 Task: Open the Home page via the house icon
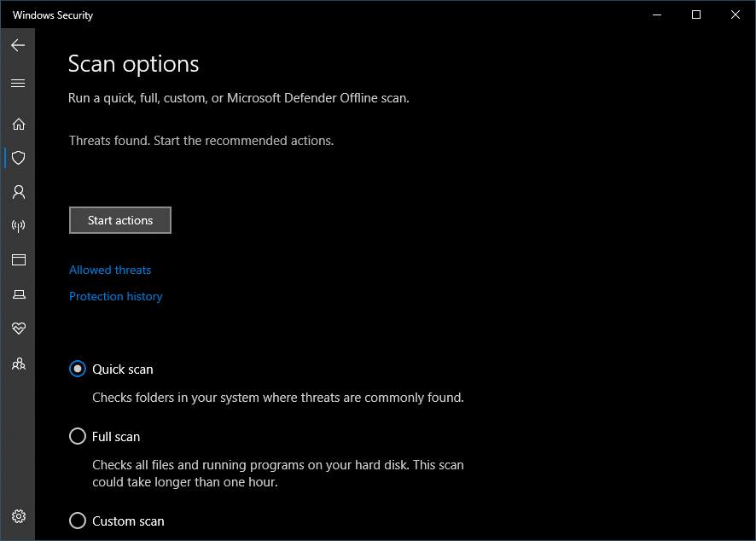(18, 124)
